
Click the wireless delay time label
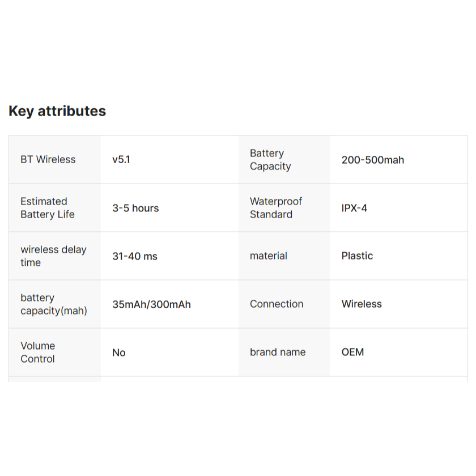(x=53, y=256)
